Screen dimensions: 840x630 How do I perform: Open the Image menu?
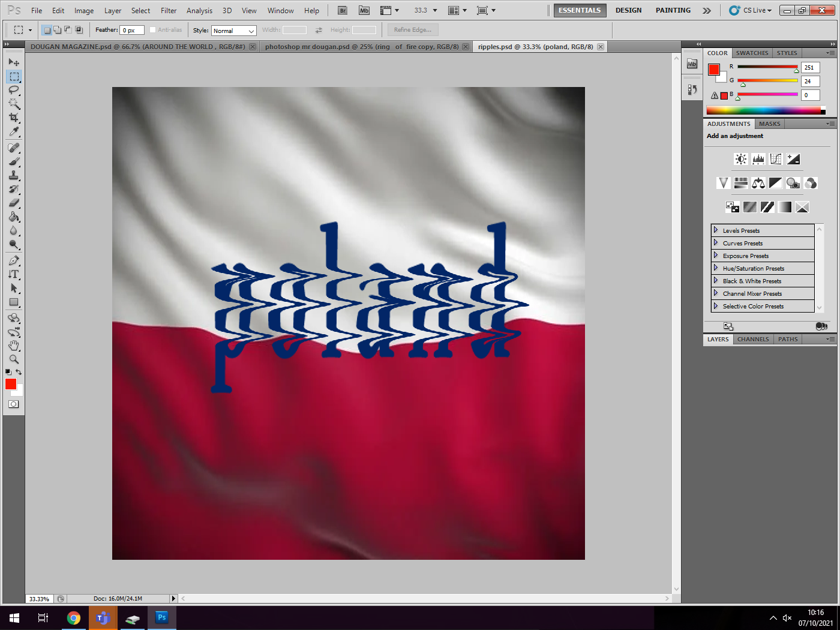84,10
